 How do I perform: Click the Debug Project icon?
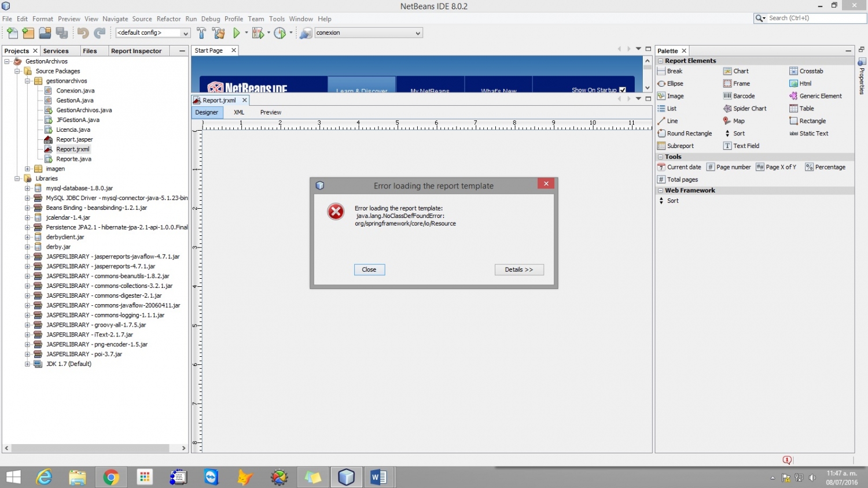point(258,33)
